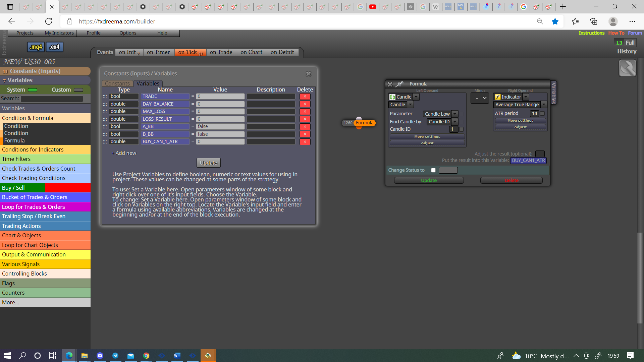The height and width of the screenshot is (362, 644).
Task: Open Windows notification center
Action: pyautogui.click(x=630, y=356)
